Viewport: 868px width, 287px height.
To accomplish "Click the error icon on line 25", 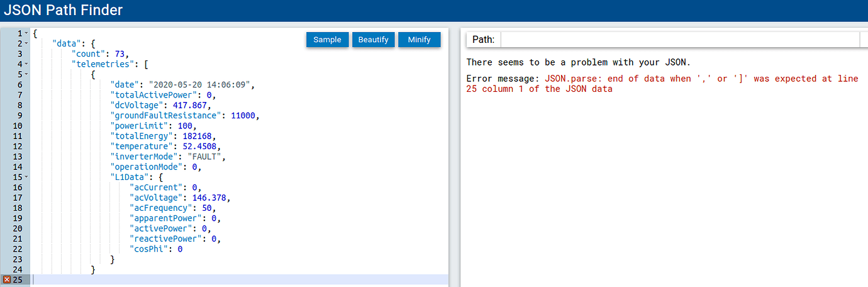I will point(8,279).
